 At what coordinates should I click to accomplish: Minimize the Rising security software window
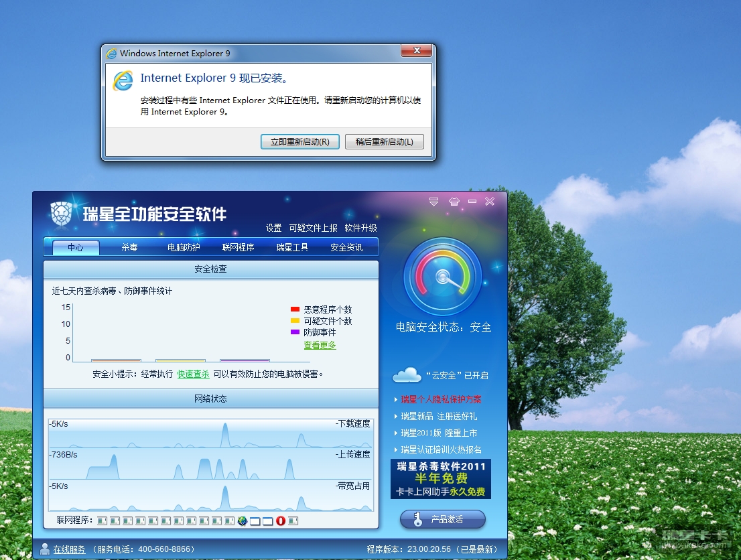pos(472,202)
